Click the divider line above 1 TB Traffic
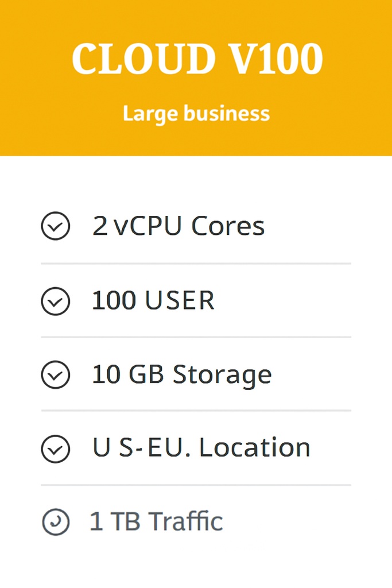 click(x=196, y=485)
